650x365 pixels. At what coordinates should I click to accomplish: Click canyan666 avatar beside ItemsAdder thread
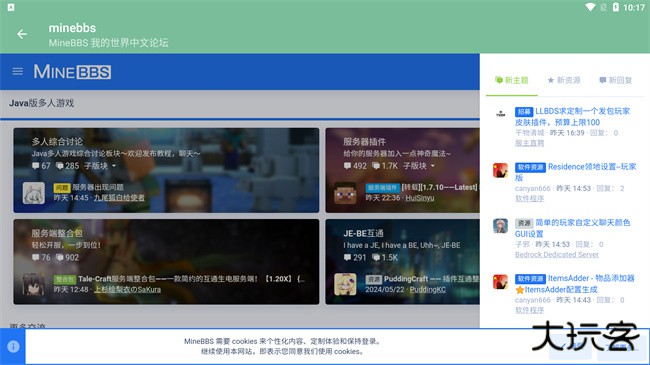(x=500, y=282)
